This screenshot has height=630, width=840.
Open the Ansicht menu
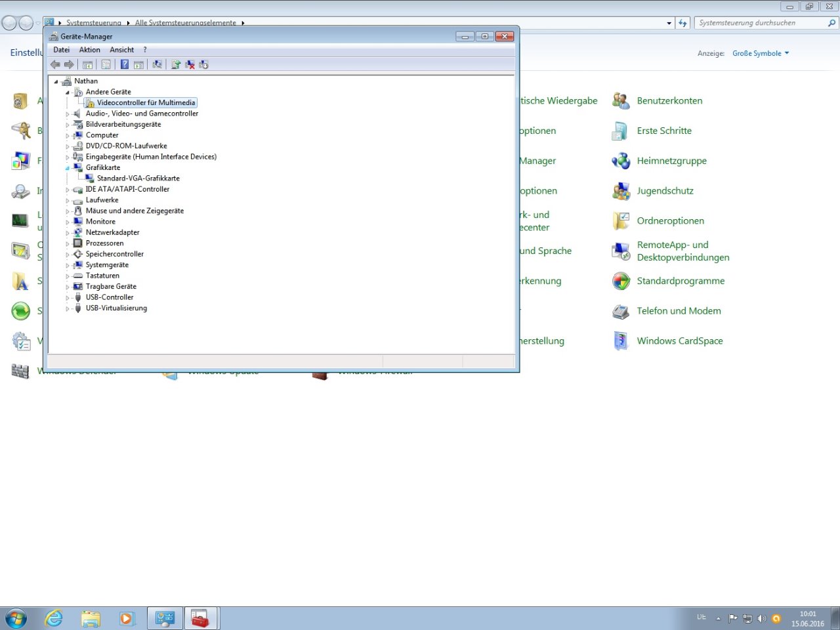121,50
